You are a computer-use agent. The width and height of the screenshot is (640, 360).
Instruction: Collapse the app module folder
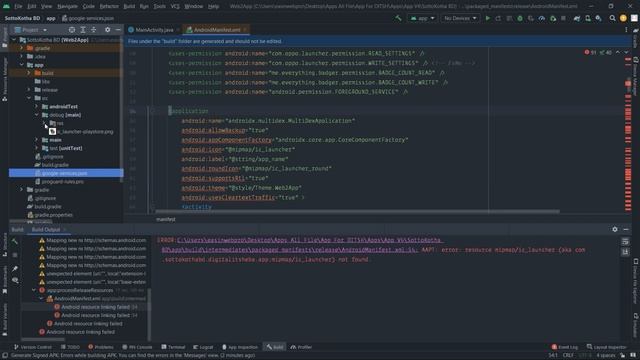[x=22, y=65]
